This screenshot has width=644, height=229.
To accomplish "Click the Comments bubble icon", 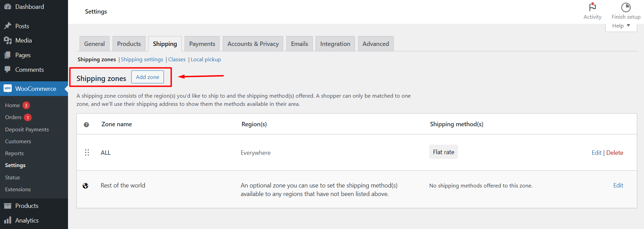I will (7, 69).
